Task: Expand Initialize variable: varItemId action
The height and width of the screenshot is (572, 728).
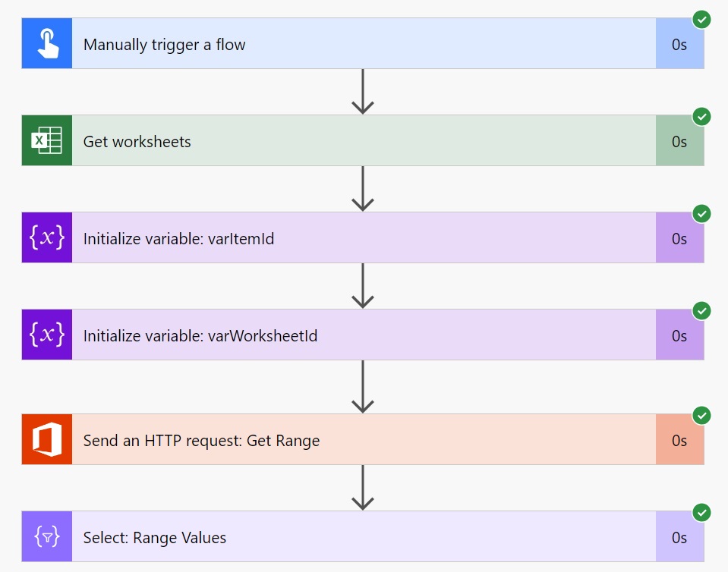Action: tap(364, 237)
